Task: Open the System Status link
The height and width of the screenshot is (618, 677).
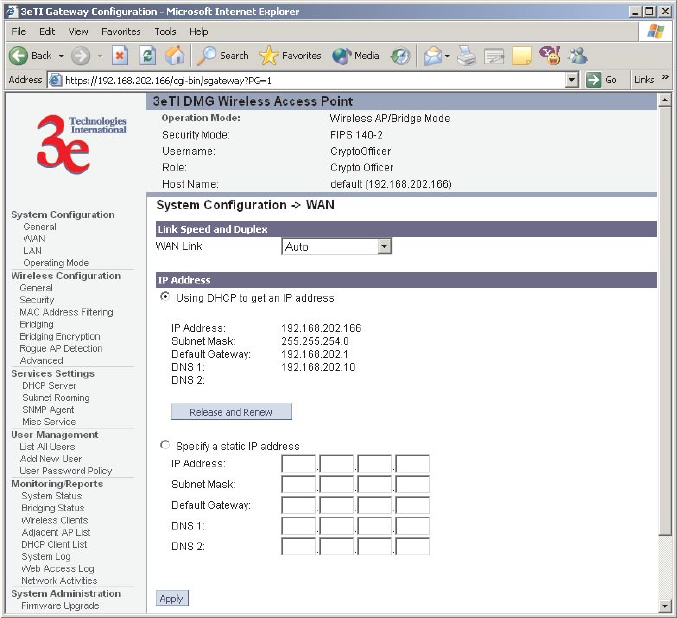Action: pyautogui.click(x=51, y=496)
